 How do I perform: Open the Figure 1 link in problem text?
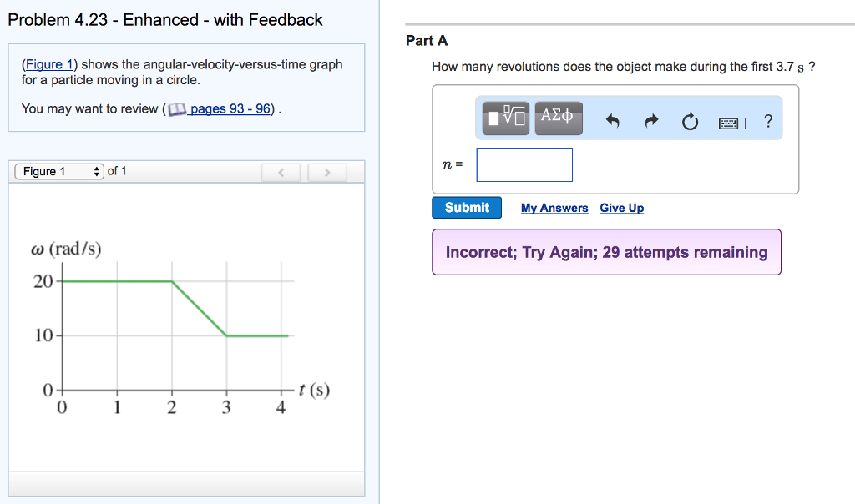click(x=48, y=65)
